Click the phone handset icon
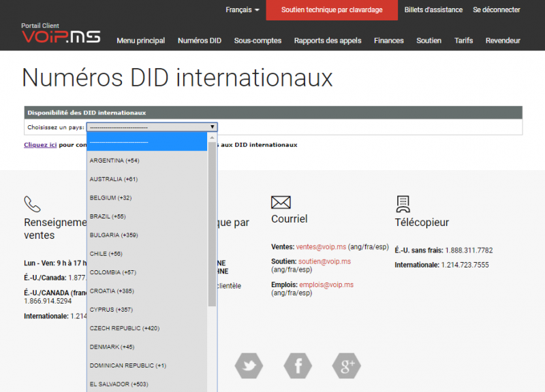Image resolution: width=545 pixels, height=392 pixels. [32, 204]
